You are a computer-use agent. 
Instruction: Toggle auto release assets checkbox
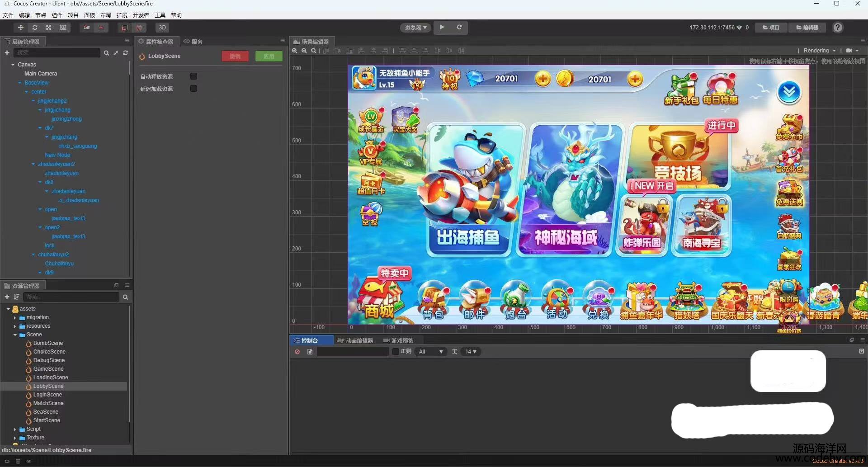pyautogui.click(x=193, y=76)
